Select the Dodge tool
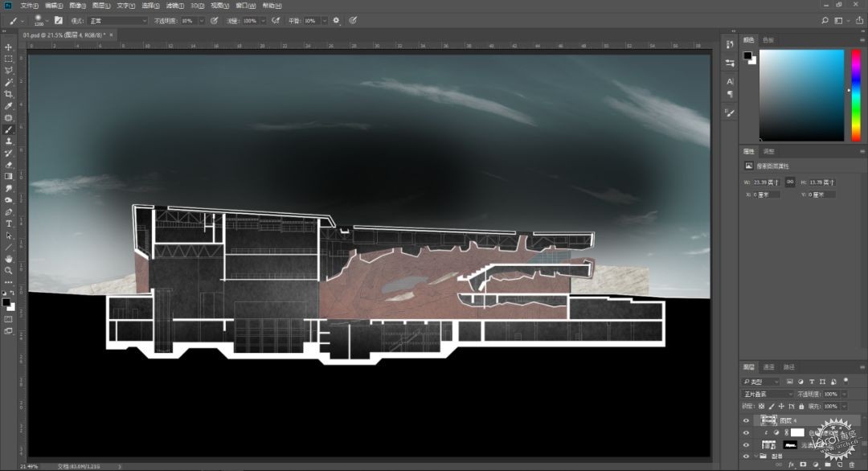The image size is (868, 471). point(8,200)
